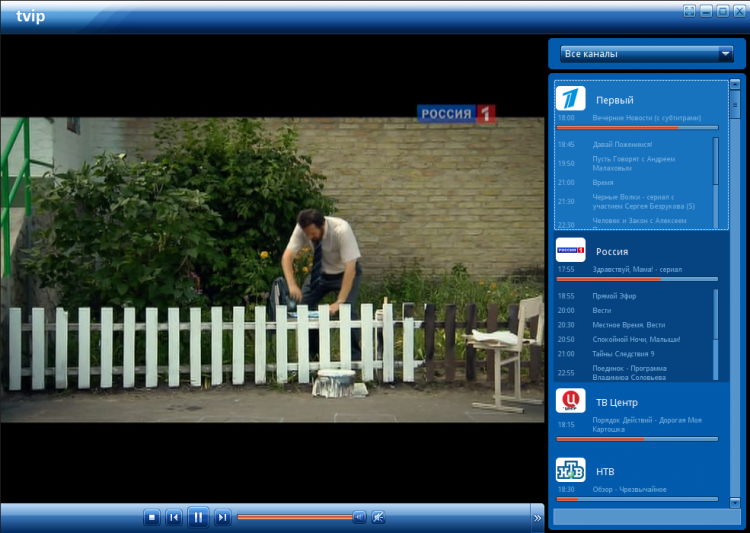Select Вечерние Новости program entry

click(x=647, y=118)
